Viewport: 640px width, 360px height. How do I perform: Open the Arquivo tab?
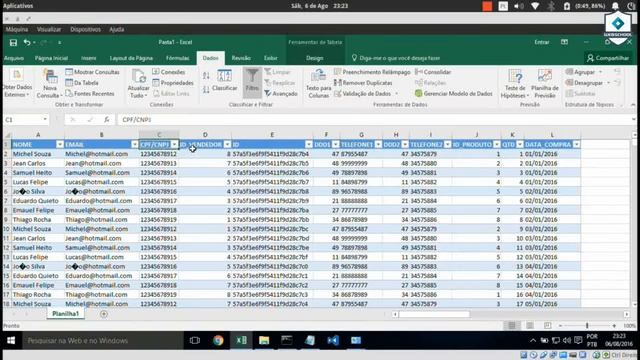click(x=14, y=58)
